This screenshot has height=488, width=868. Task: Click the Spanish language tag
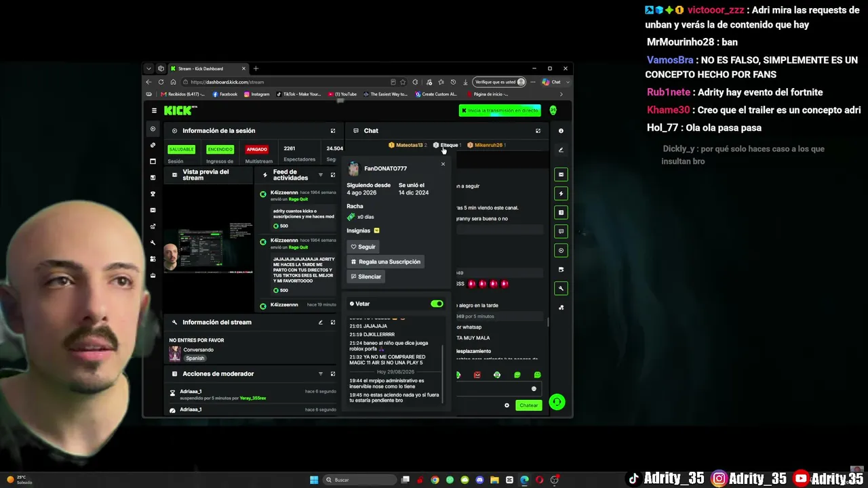pyautogui.click(x=195, y=358)
